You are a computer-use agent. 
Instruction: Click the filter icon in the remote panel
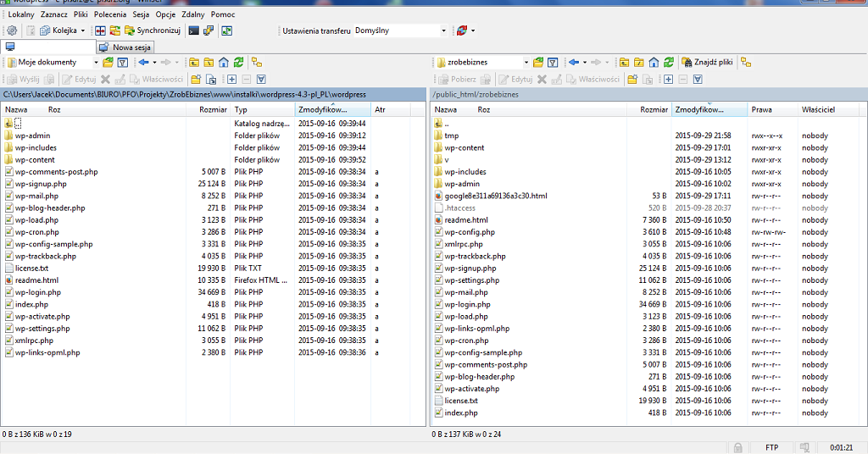(x=553, y=63)
